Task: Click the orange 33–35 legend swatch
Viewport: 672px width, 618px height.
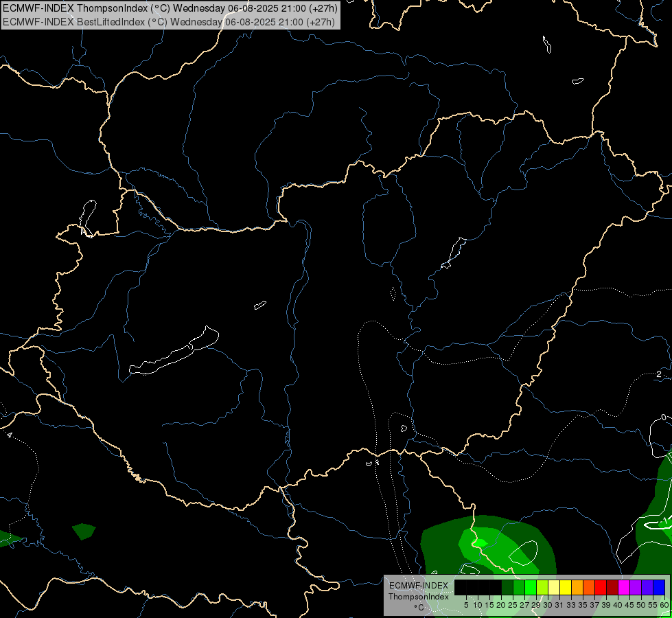Action: tap(577, 587)
